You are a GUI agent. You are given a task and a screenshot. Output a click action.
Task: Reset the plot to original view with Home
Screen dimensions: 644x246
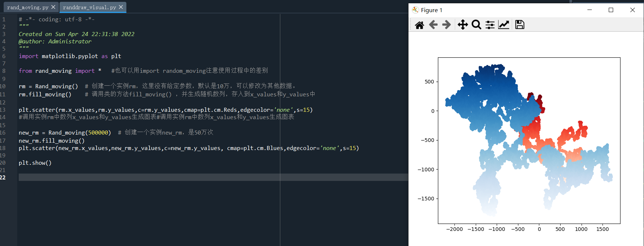click(x=419, y=25)
